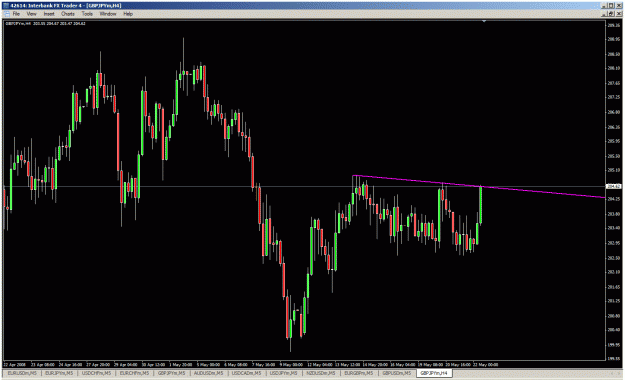Click the 22 May 00:00 time axis label
Screen dimensions: 625x380
pos(485,364)
